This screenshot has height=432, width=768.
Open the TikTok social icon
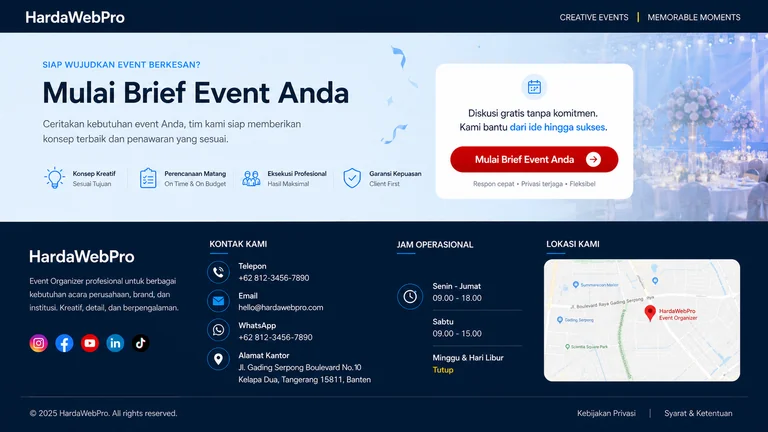[141, 343]
